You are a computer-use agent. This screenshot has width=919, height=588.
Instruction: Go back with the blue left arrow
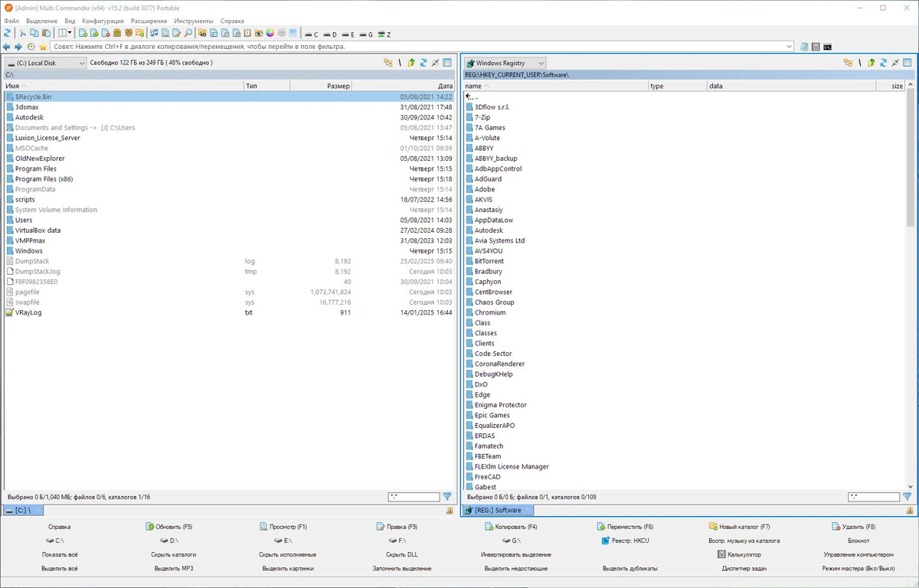coord(6,47)
